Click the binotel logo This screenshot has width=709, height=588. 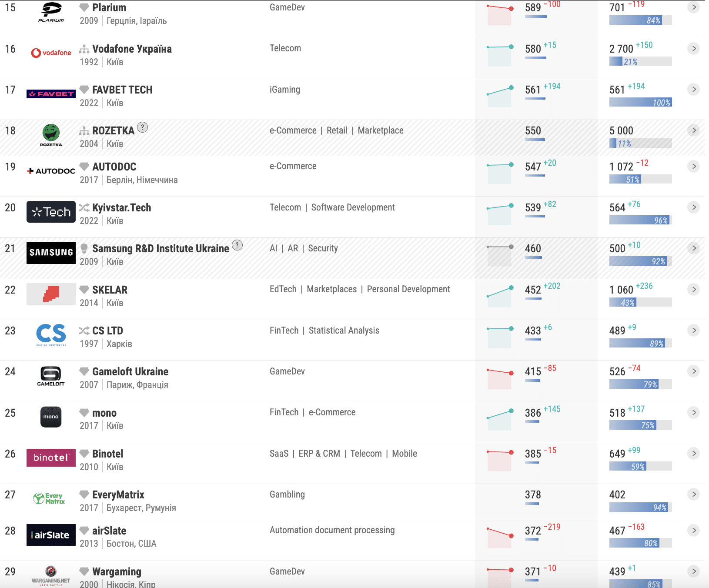(x=51, y=458)
